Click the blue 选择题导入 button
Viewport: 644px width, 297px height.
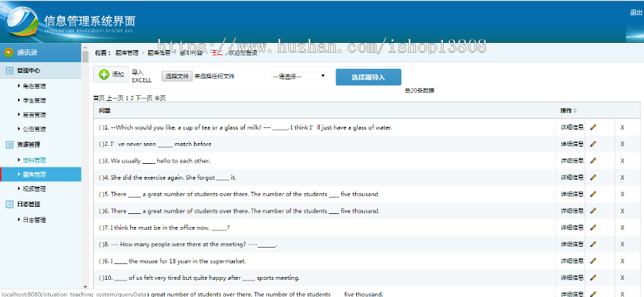click(x=369, y=77)
